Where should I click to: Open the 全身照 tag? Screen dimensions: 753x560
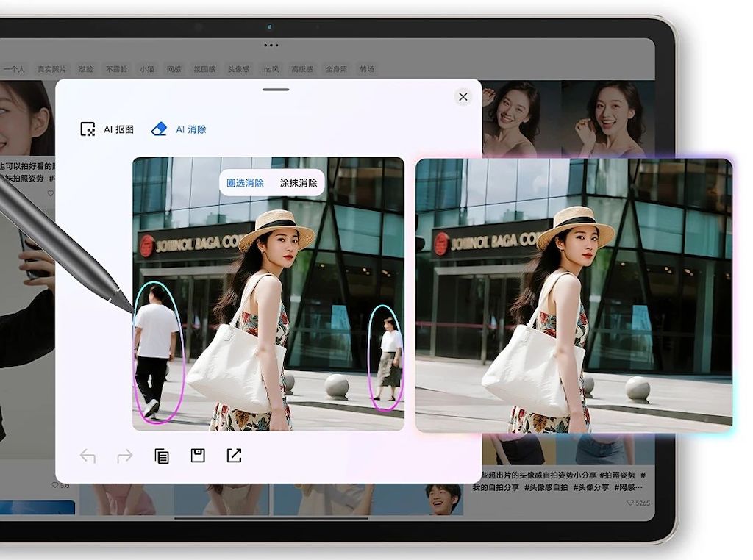335,69
